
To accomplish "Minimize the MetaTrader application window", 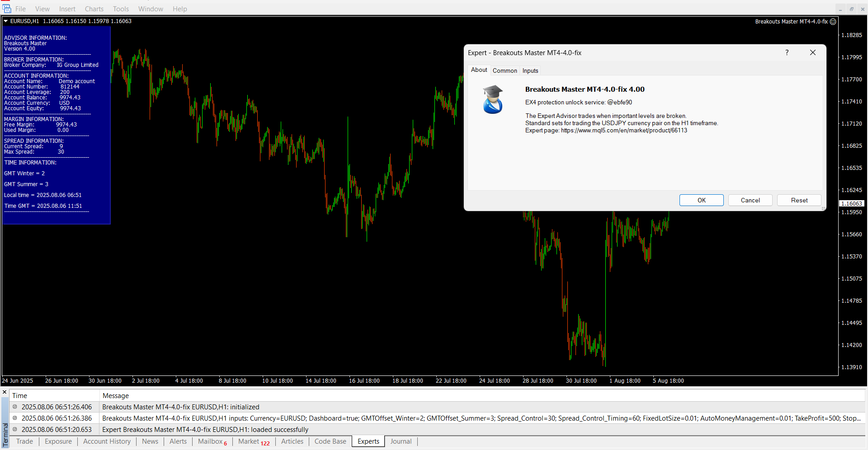I will (x=840, y=9).
